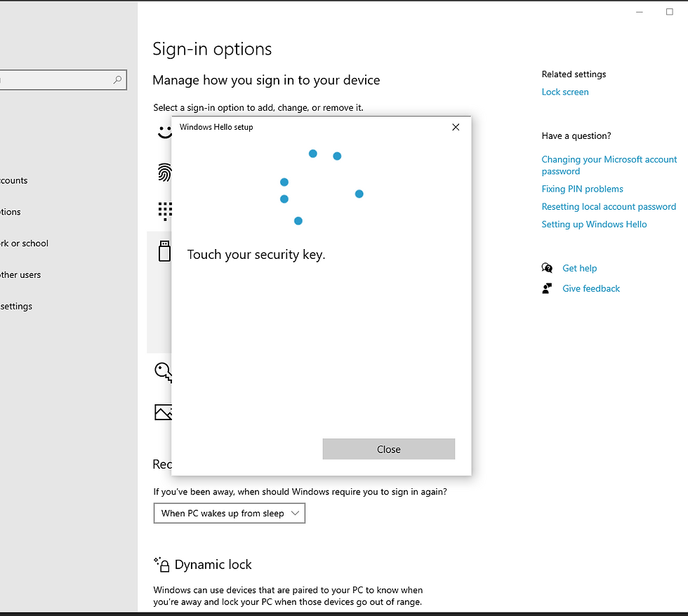Click the Sign-in options page title
688x616 pixels.
click(x=212, y=49)
